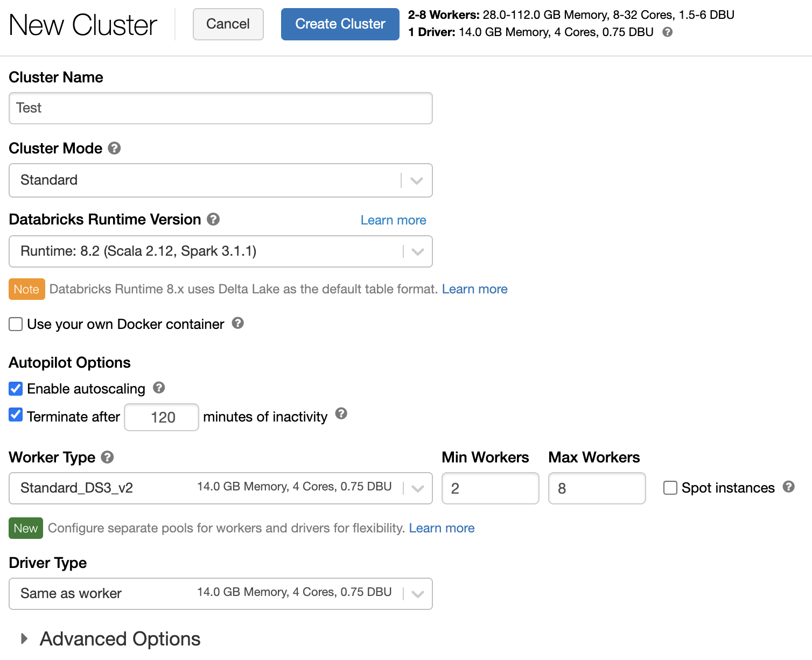Click the Min Workers input field

pos(489,488)
